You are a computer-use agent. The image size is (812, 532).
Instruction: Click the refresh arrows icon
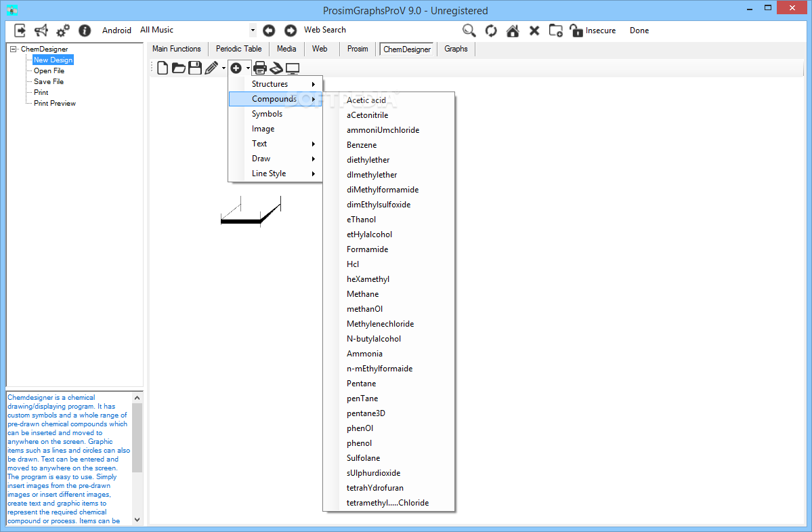point(491,30)
